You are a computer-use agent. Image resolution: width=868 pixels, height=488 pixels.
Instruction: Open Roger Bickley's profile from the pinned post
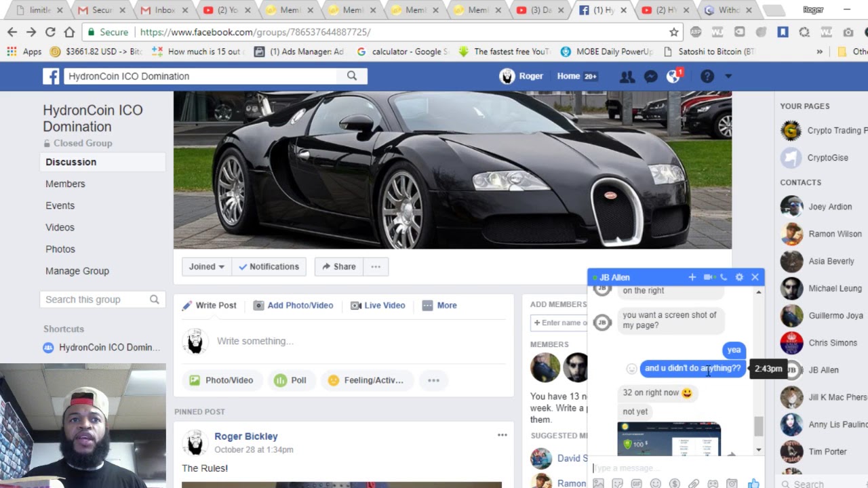tap(246, 436)
